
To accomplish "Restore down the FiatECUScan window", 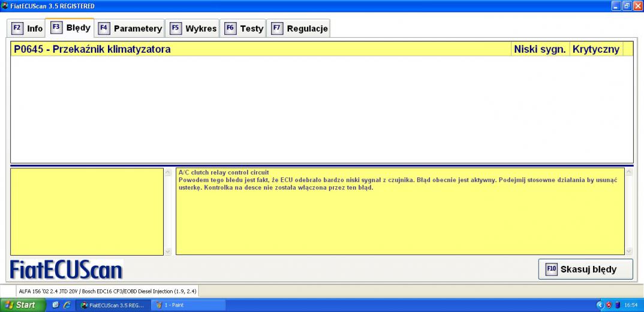I will (627, 6).
